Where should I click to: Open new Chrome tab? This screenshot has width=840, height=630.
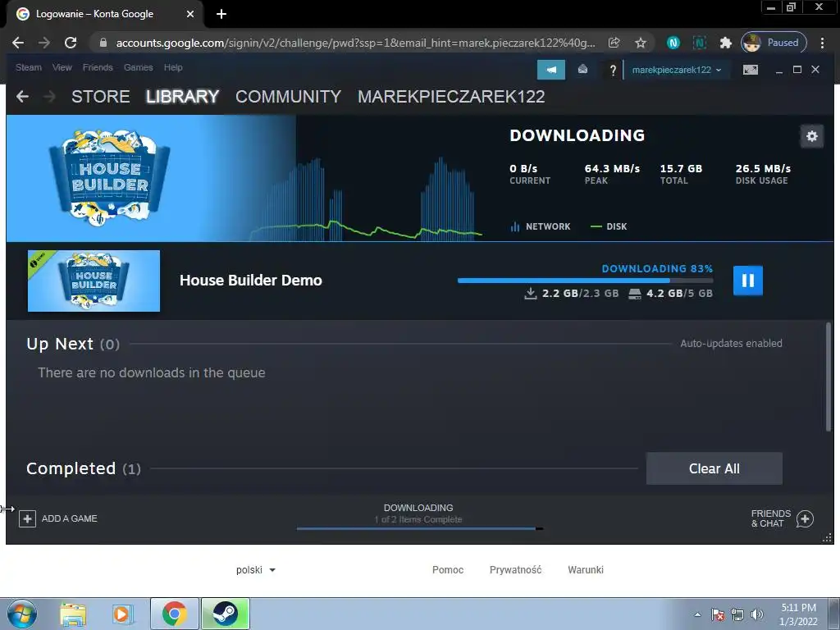point(221,14)
